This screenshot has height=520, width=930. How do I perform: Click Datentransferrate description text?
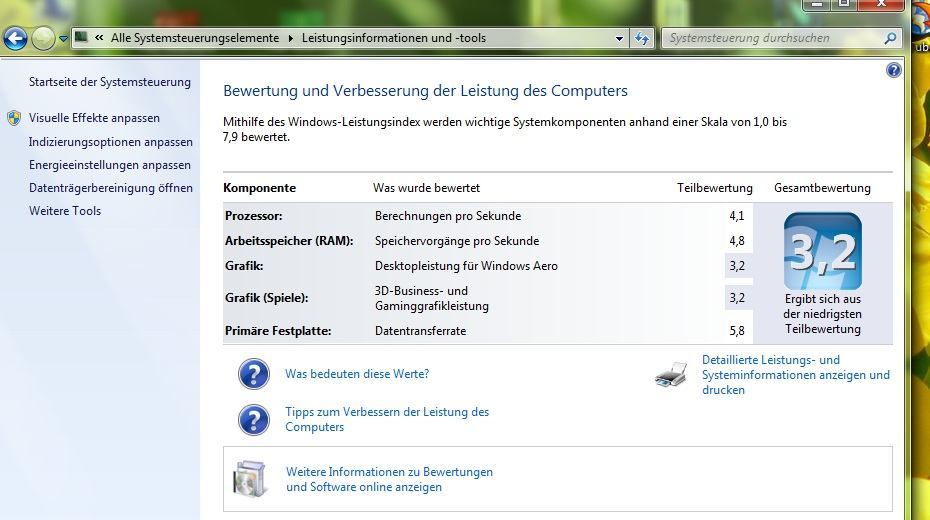click(x=421, y=331)
